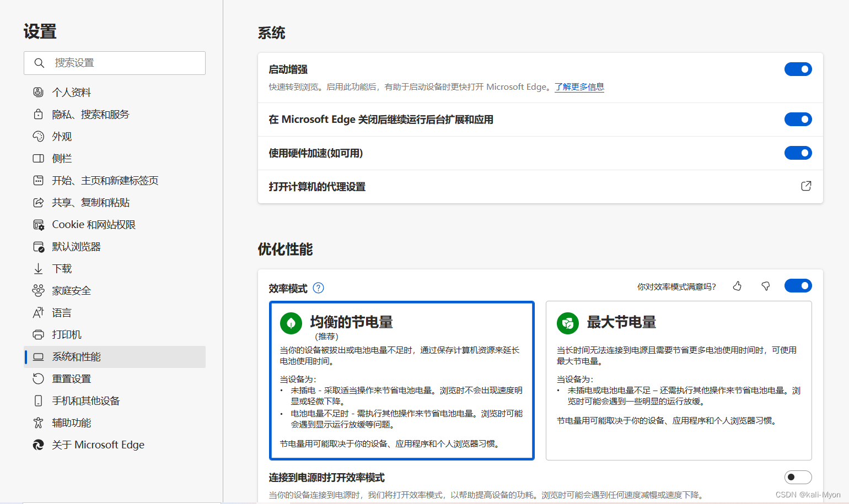Click the Edge logo icon in sidebar

pos(38,445)
